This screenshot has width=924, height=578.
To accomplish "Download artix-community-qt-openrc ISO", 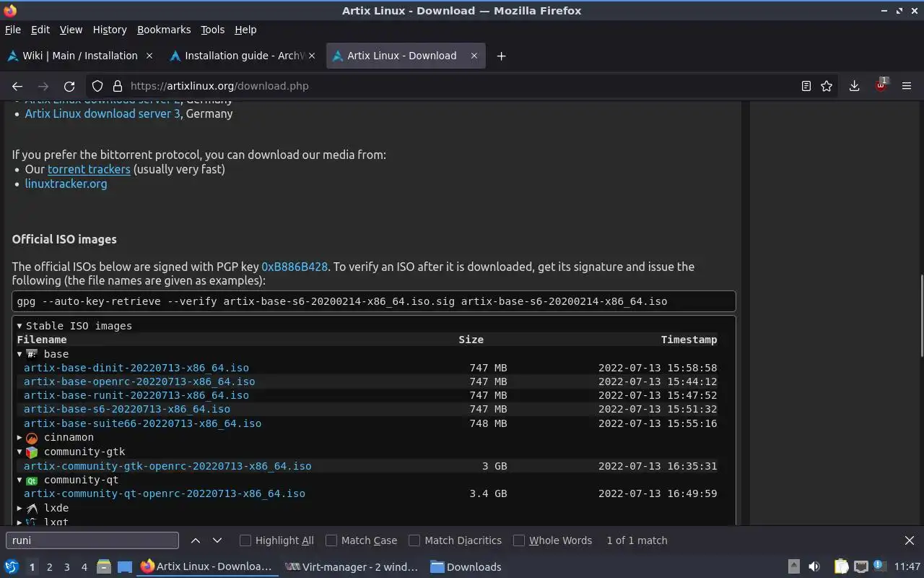I will coord(165,493).
